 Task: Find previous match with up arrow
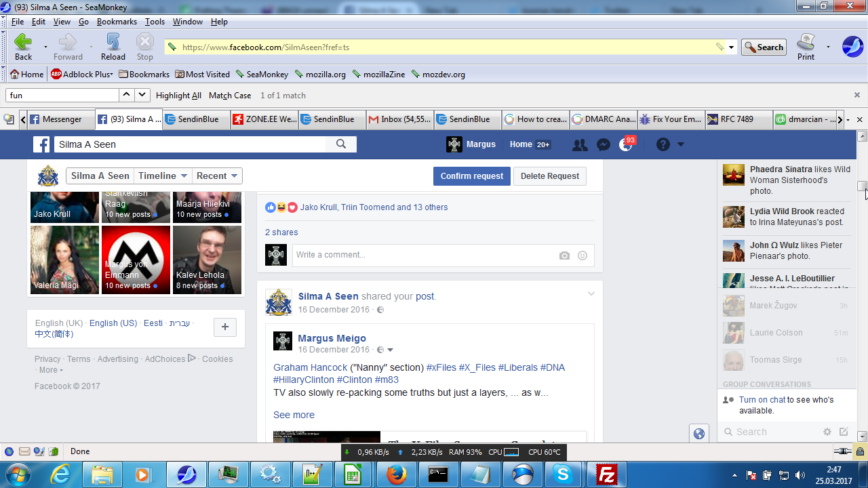click(x=127, y=95)
